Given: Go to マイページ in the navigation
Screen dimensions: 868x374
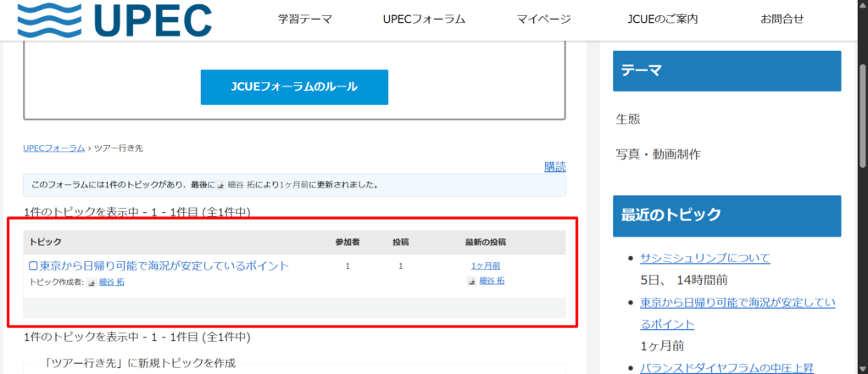Looking at the screenshot, I should pyautogui.click(x=543, y=19).
